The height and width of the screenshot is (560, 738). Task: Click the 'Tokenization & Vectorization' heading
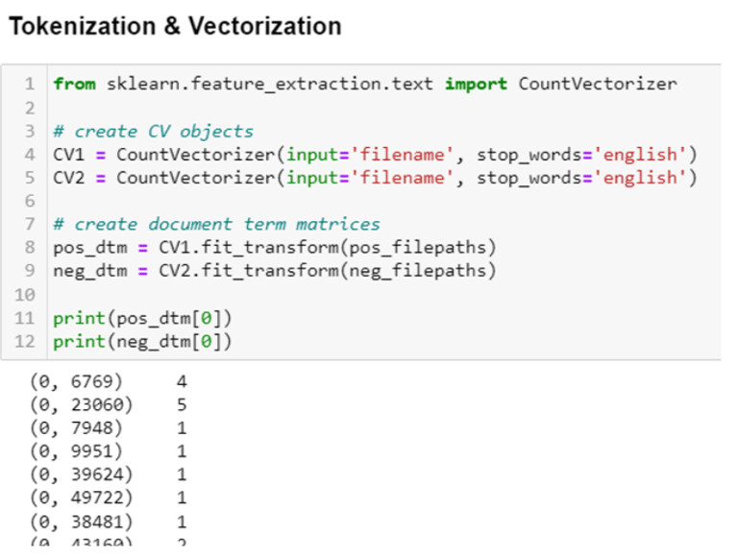click(174, 26)
